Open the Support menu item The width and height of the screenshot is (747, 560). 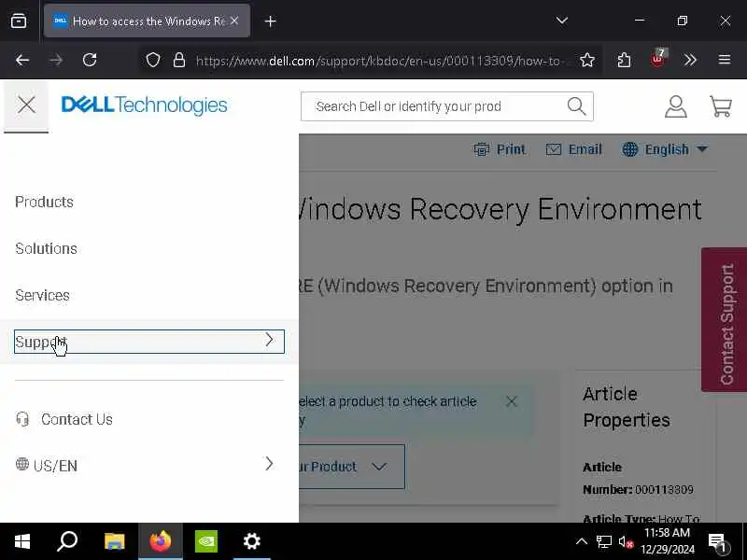coord(149,342)
